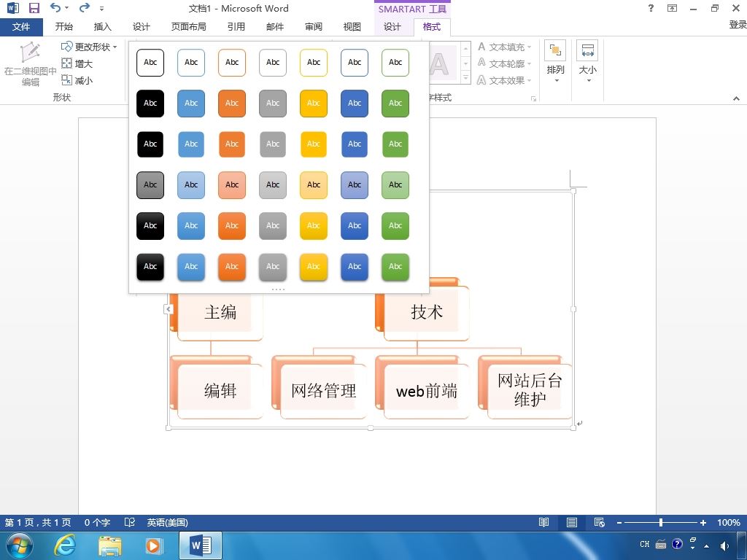Open WordArt styles dialog launcher
Viewport: 747px width, 560px height.
pos(533,98)
